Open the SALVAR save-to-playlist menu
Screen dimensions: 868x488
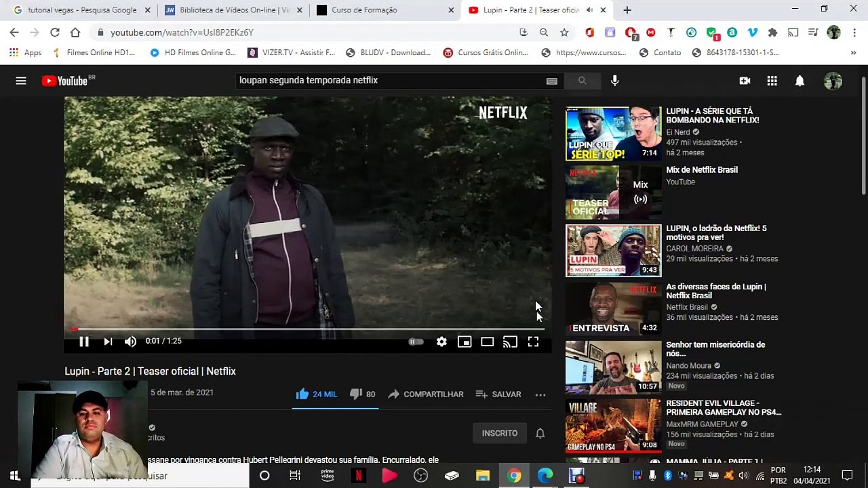(498, 394)
